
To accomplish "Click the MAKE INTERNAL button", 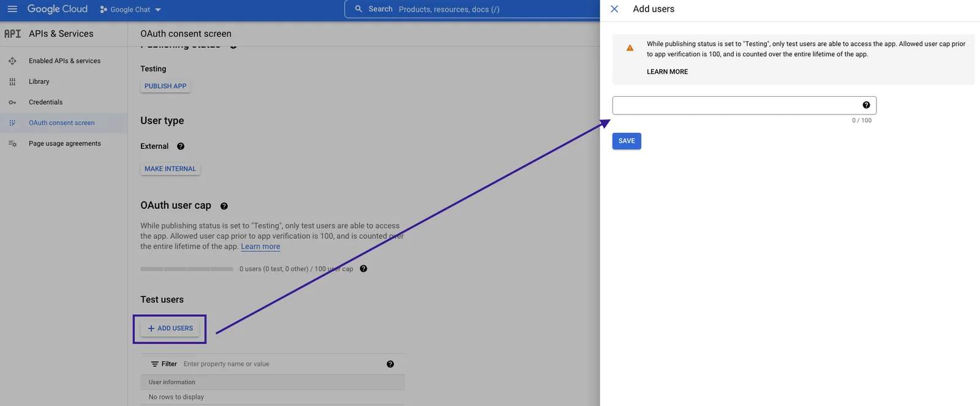I will (170, 169).
